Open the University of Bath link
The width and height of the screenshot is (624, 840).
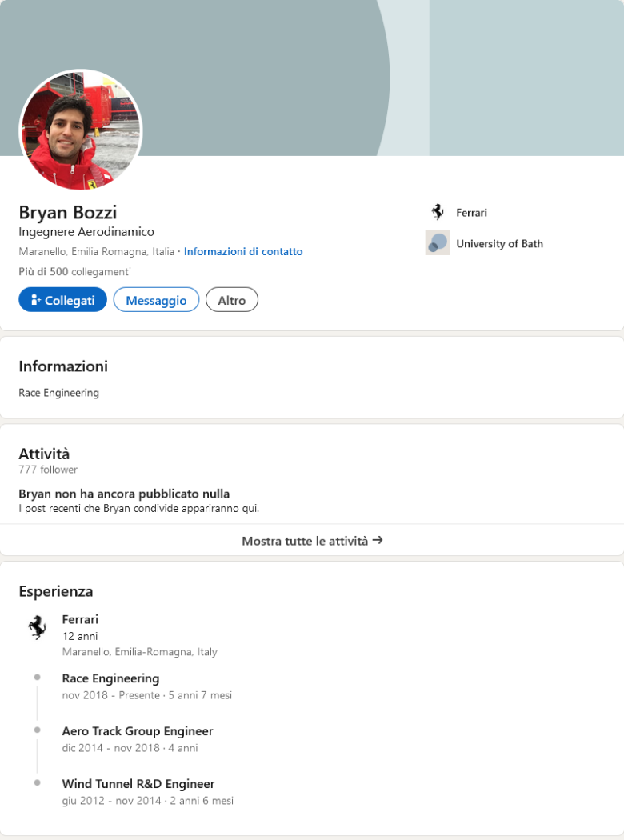click(499, 244)
